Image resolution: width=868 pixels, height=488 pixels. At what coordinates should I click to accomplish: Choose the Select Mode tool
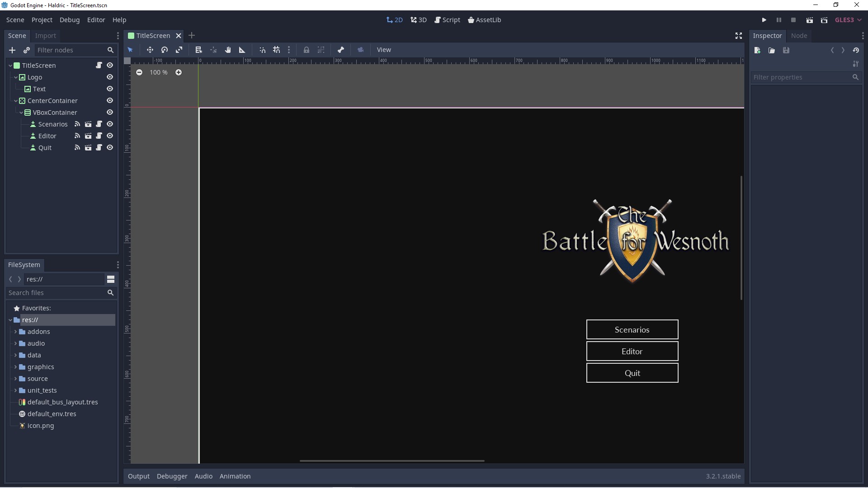(x=130, y=50)
